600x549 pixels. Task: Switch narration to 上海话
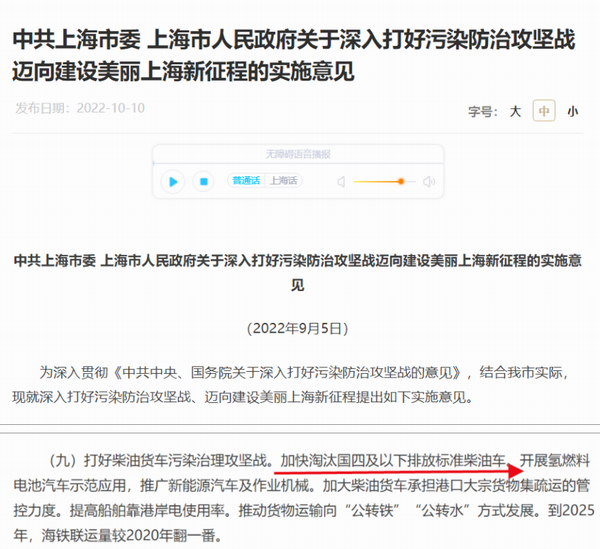coord(283,180)
